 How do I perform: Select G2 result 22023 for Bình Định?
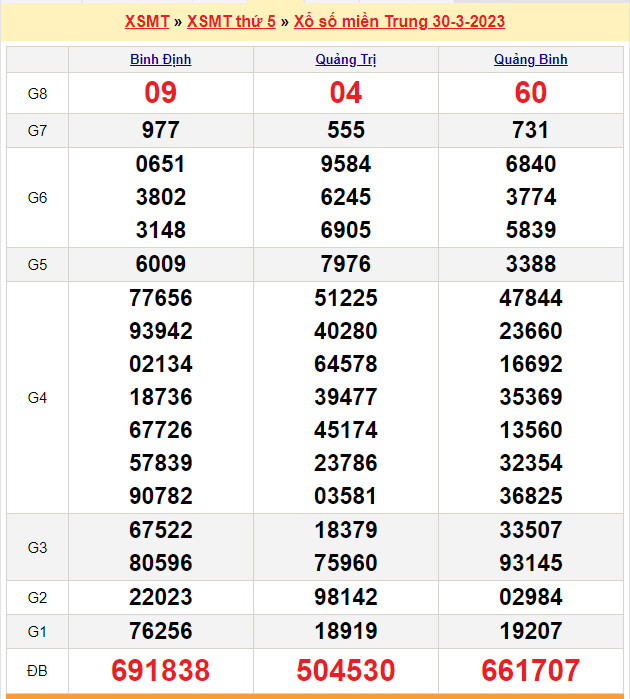[160, 597]
